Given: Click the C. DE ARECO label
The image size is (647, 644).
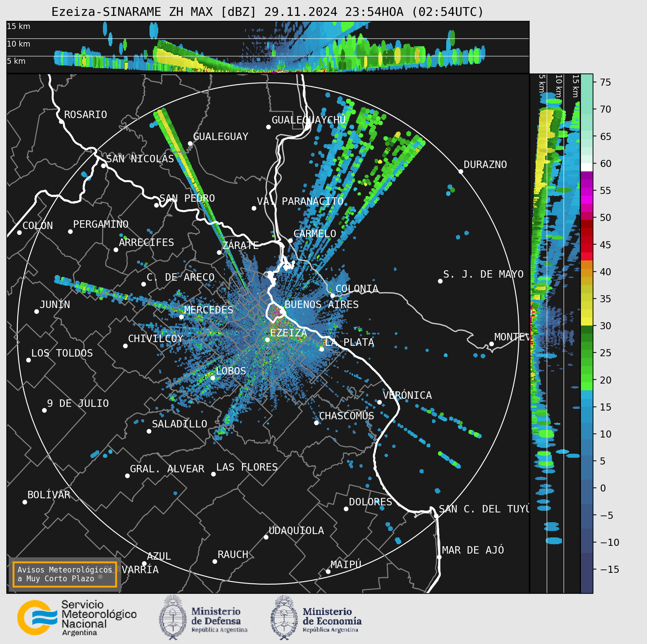Looking at the screenshot, I should [181, 277].
